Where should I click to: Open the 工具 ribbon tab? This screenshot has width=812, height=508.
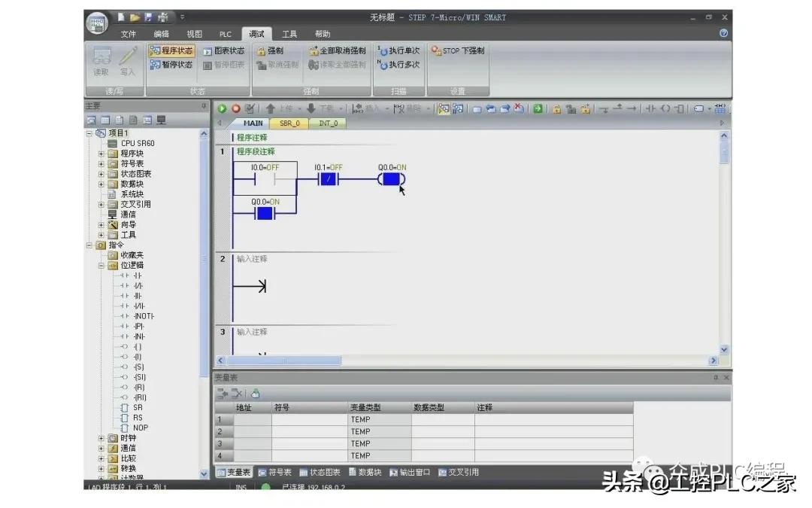coord(289,34)
